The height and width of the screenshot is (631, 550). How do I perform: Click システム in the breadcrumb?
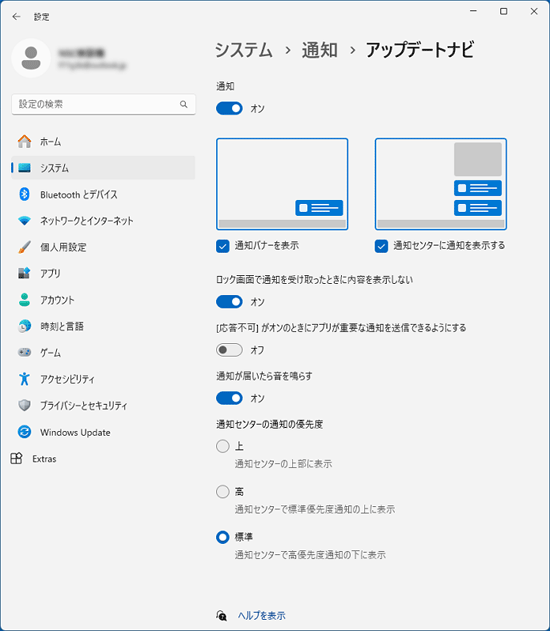click(x=244, y=50)
